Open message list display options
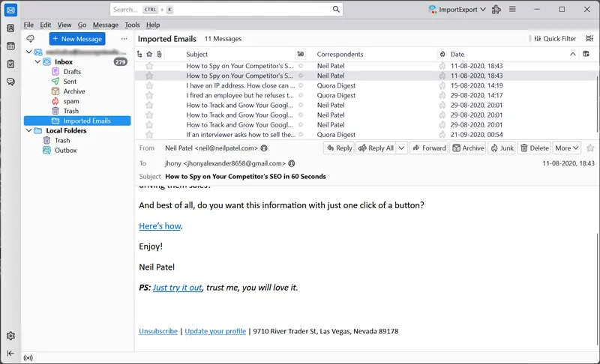The width and height of the screenshot is (600, 364). (x=589, y=39)
